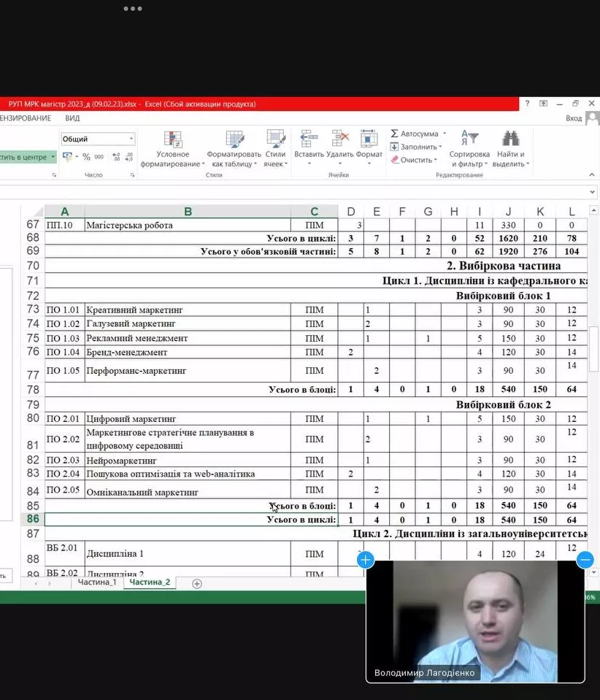Open the ВИД ribbon tab
600x700 pixels.
pyautogui.click(x=72, y=118)
